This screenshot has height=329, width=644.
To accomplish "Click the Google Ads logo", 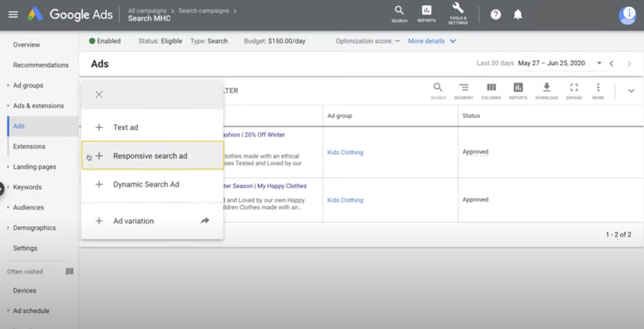I will (x=70, y=15).
